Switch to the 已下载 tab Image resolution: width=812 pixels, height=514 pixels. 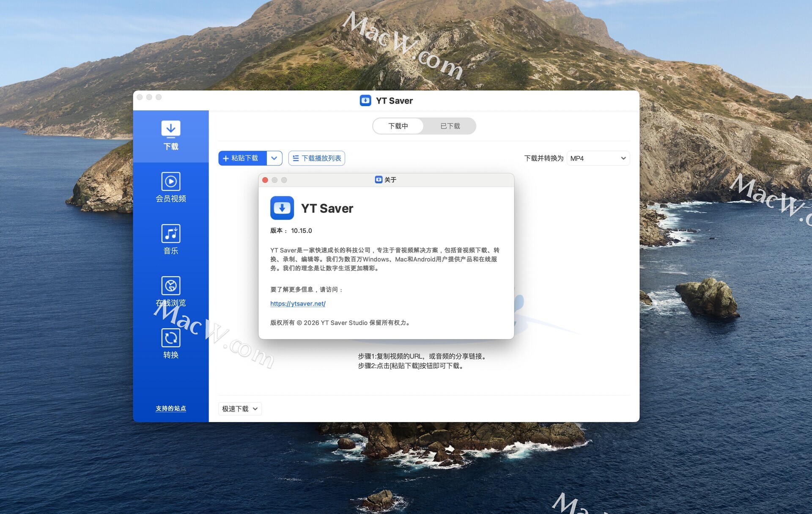click(x=450, y=126)
